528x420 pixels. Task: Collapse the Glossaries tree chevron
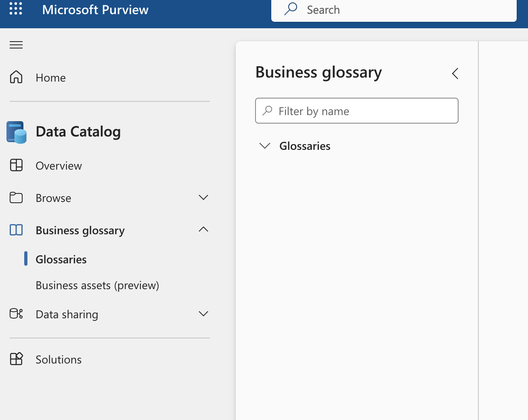pyautogui.click(x=265, y=146)
